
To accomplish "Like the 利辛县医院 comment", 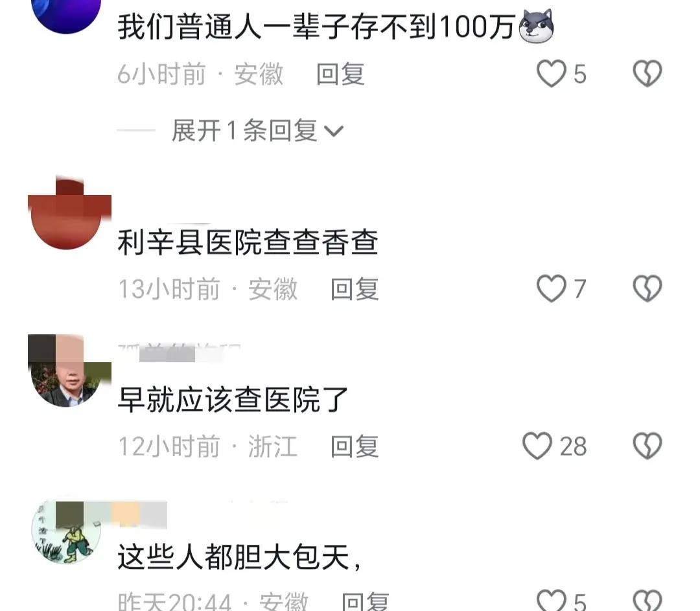I will click(551, 289).
